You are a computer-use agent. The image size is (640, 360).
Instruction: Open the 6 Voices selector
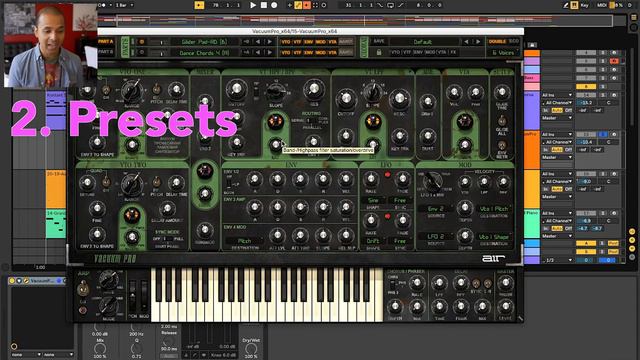point(503,52)
